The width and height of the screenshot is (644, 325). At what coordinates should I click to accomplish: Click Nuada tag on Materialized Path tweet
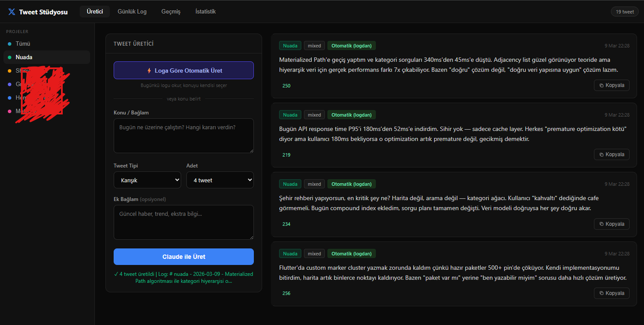tap(290, 46)
